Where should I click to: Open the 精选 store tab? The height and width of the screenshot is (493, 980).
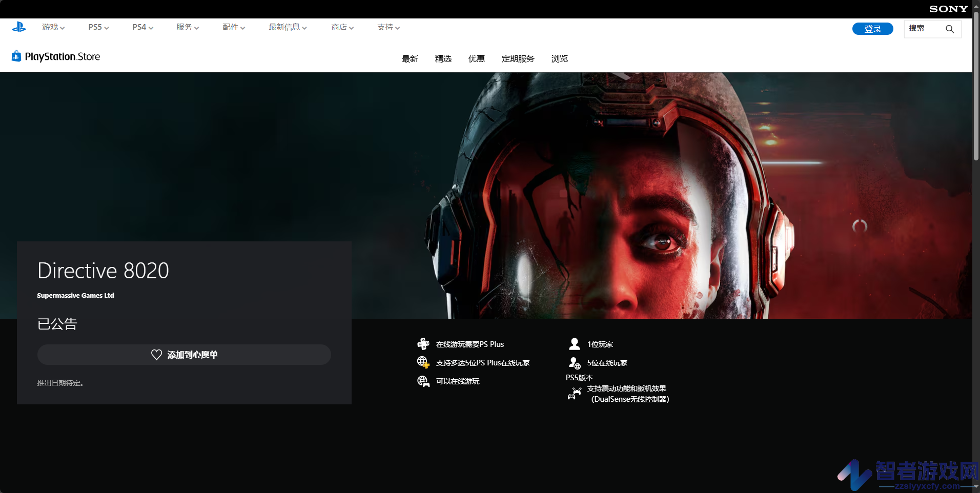click(x=443, y=59)
